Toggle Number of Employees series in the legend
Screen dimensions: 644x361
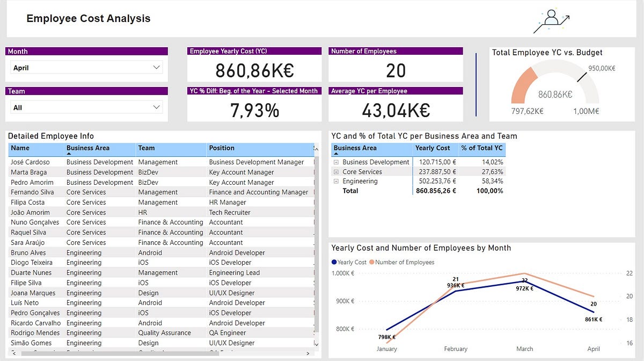(405, 263)
